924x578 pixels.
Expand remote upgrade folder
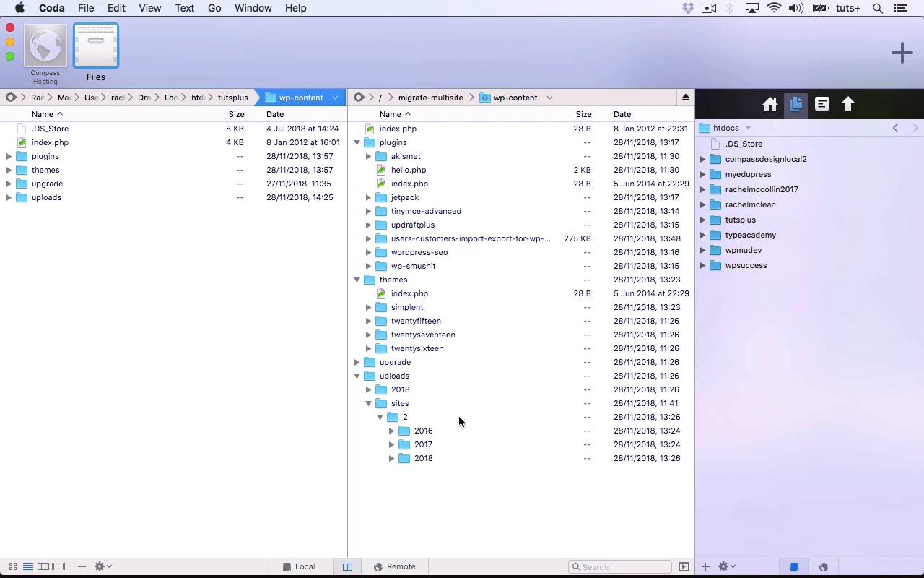click(x=357, y=362)
